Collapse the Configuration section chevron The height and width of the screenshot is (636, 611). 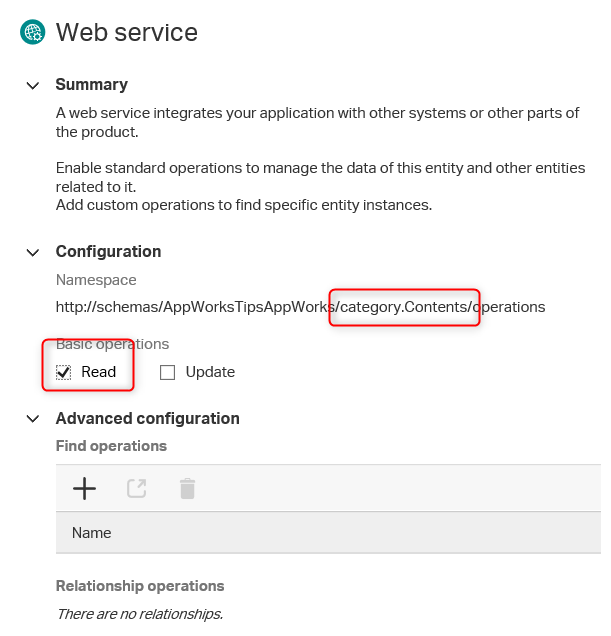coord(33,252)
